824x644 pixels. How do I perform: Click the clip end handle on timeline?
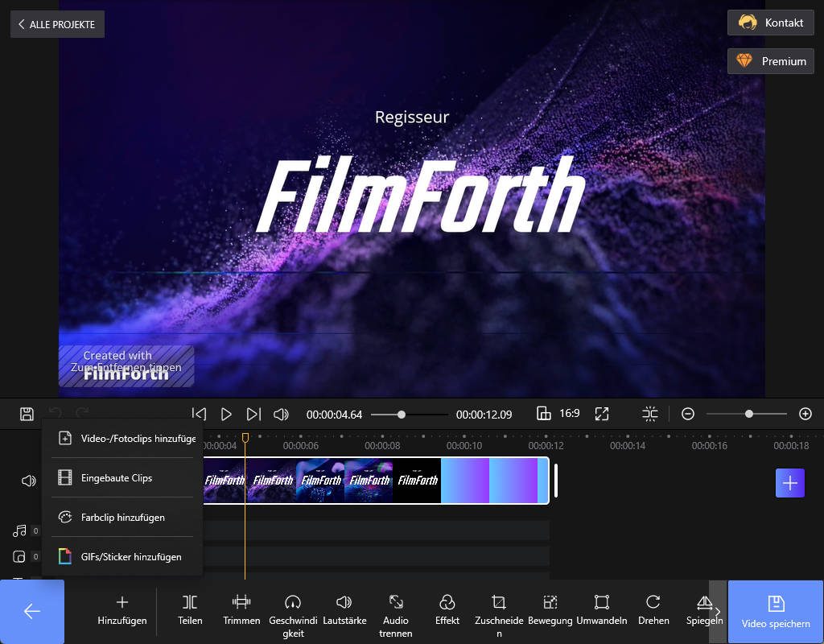[556, 481]
